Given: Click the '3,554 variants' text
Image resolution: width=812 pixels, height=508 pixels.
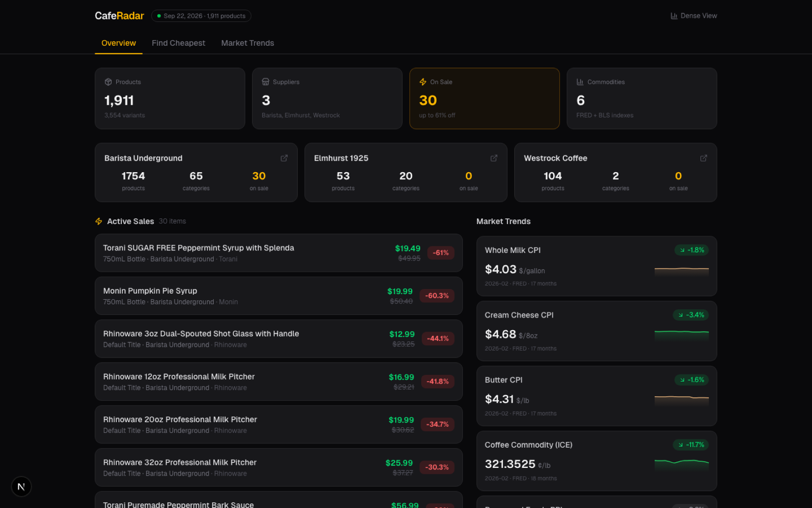Looking at the screenshot, I should click(125, 115).
